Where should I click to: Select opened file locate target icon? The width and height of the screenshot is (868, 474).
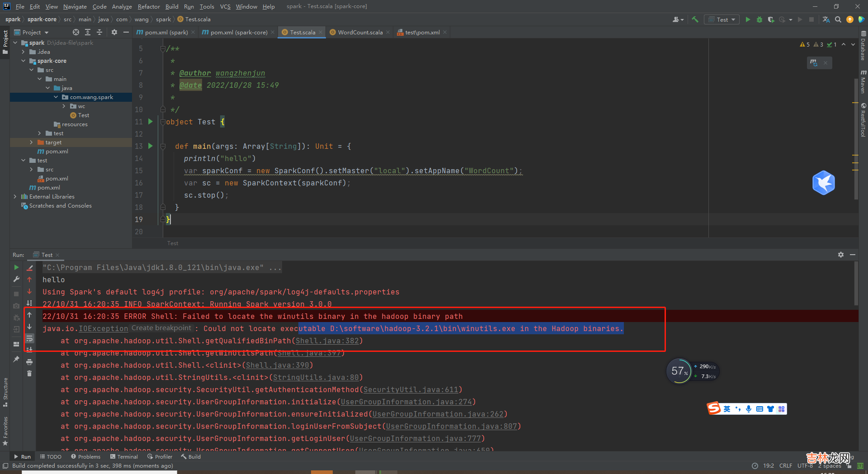[x=76, y=32]
